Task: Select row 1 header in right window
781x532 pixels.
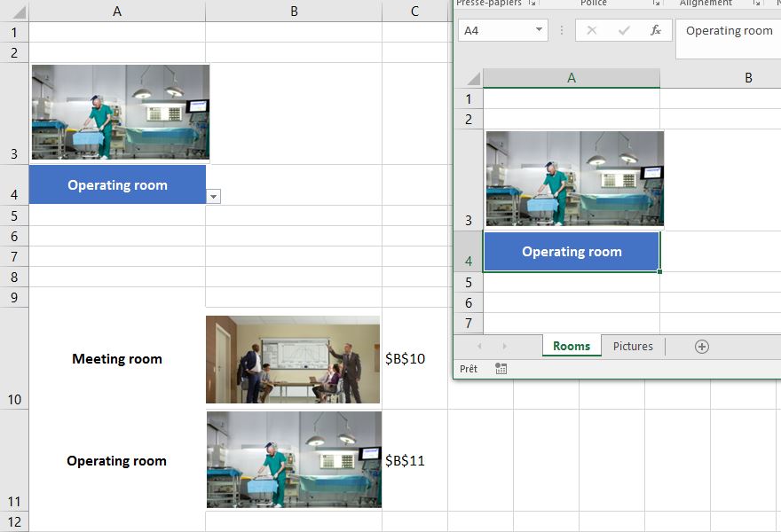Action: pos(469,98)
